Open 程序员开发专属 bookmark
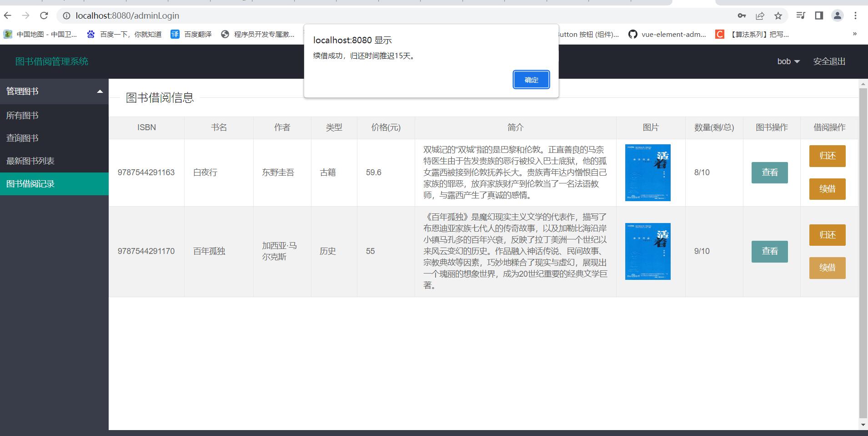The image size is (868, 436). coord(258,34)
